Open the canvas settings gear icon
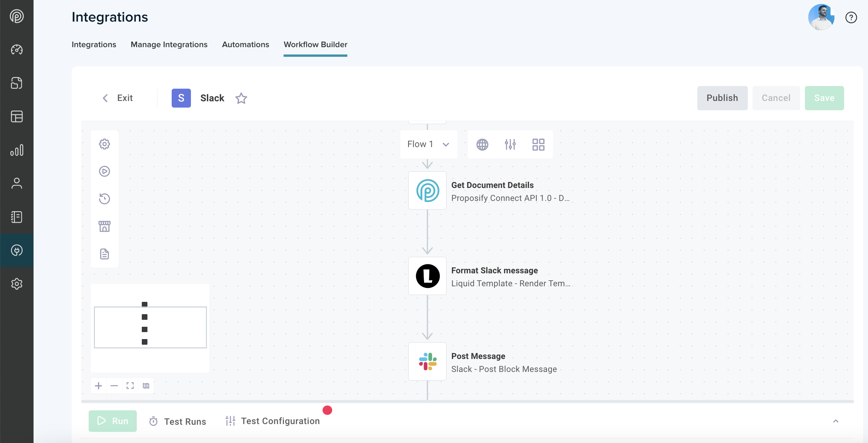 105,144
